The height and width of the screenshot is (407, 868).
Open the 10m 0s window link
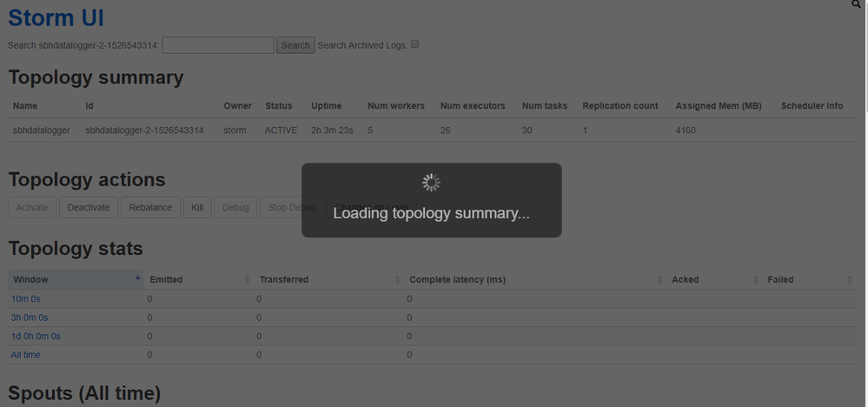[x=26, y=298]
